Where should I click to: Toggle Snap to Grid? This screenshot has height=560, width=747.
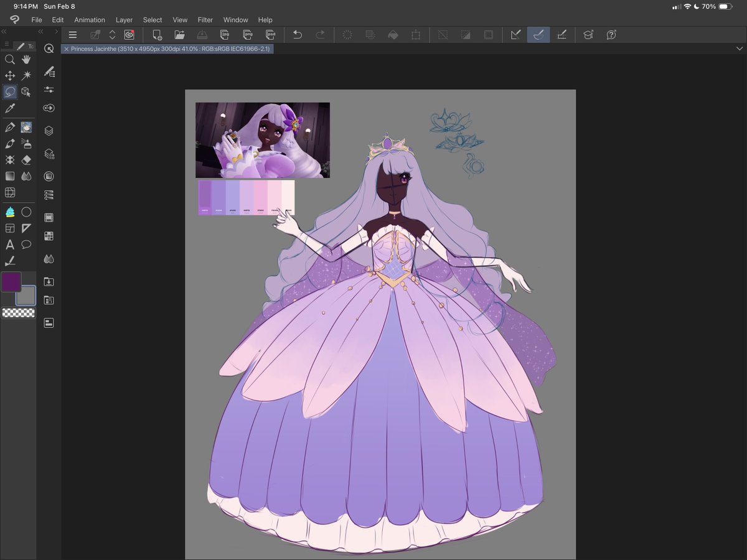561,35
